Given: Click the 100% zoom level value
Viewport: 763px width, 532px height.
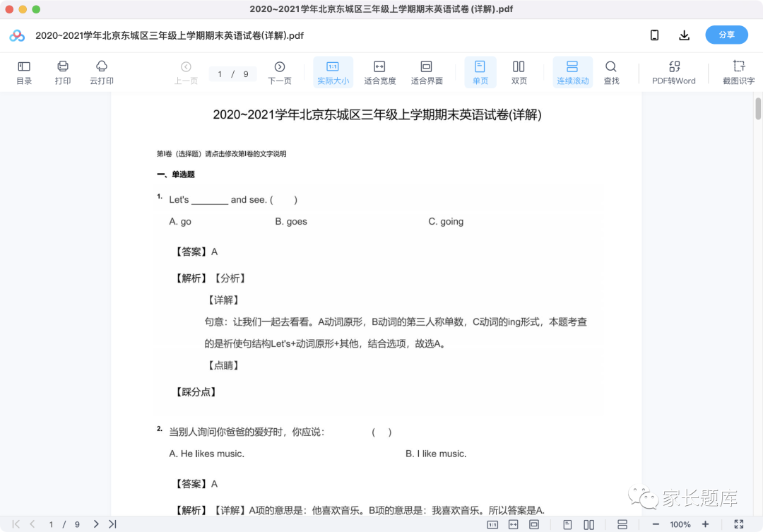Looking at the screenshot, I should pos(680,524).
